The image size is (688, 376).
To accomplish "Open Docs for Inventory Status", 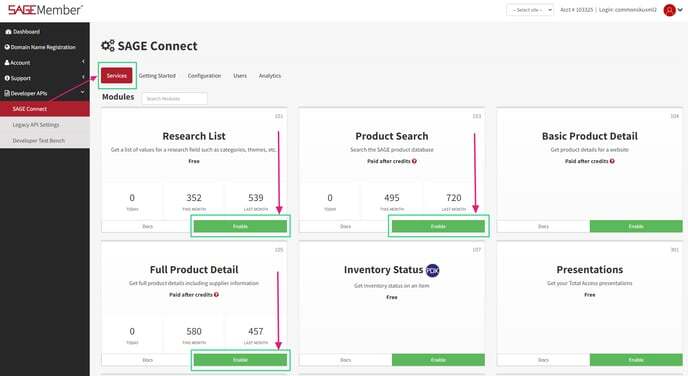I will coord(346,360).
